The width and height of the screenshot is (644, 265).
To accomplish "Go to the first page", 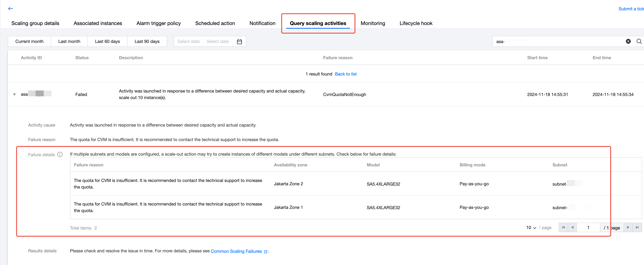I will pyautogui.click(x=563, y=227).
